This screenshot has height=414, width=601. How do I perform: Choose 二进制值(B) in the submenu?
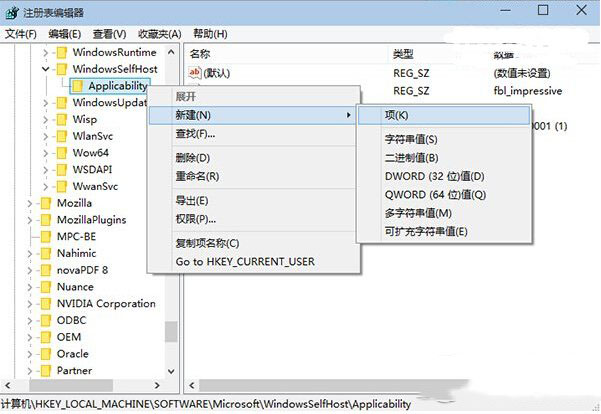click(x=444, y=158)
